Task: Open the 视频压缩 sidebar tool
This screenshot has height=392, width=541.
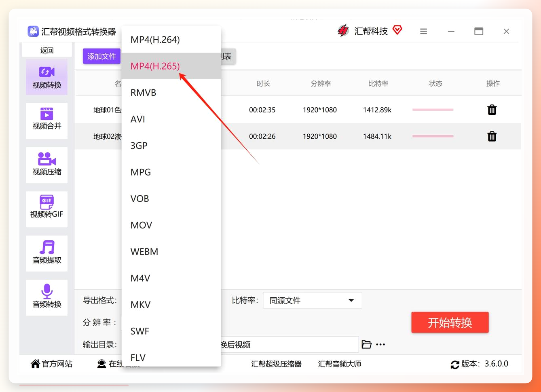Action: (x=46, y=165)
